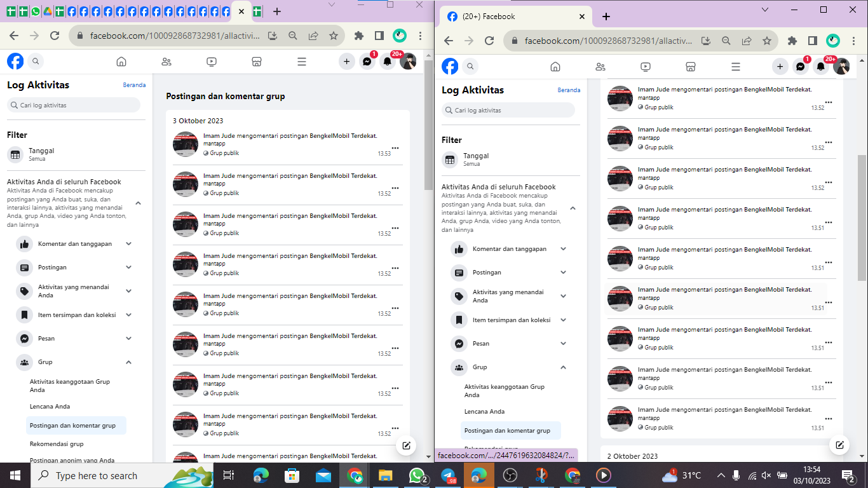868x488 pixels.
Task: Open notifications bell in left window
Action: 387,62
